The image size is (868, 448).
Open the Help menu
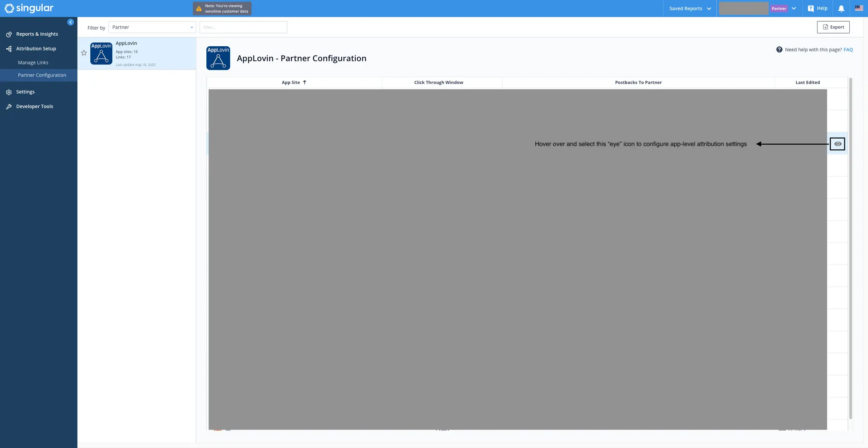pyautogui.click(x=818, y=8)
